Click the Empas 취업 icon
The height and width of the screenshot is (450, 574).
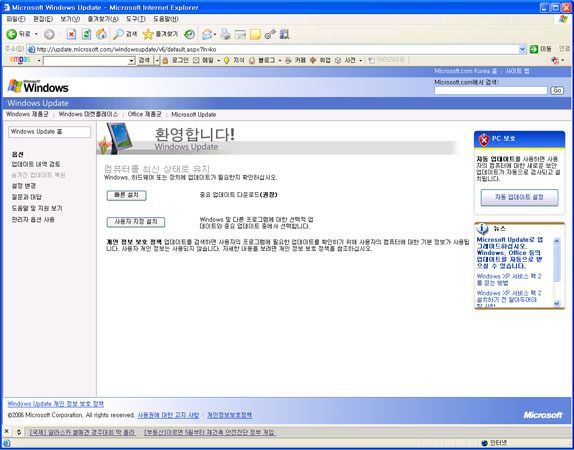313,60
